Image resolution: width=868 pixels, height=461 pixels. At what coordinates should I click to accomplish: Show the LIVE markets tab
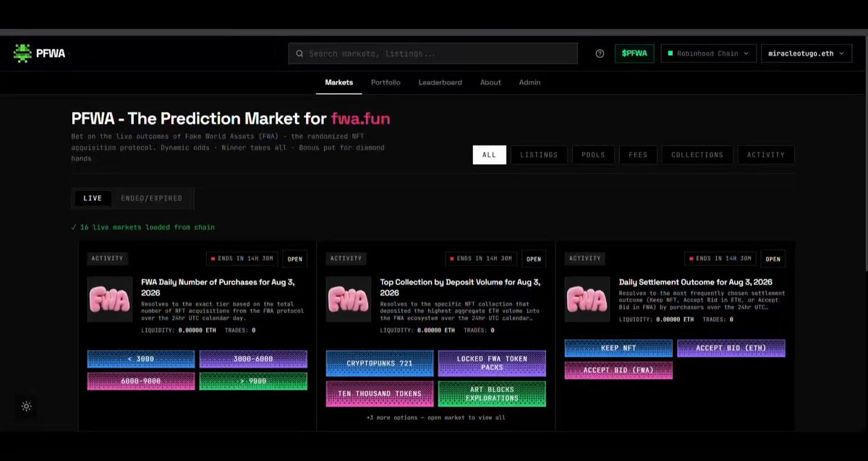(x=93, y=198)
